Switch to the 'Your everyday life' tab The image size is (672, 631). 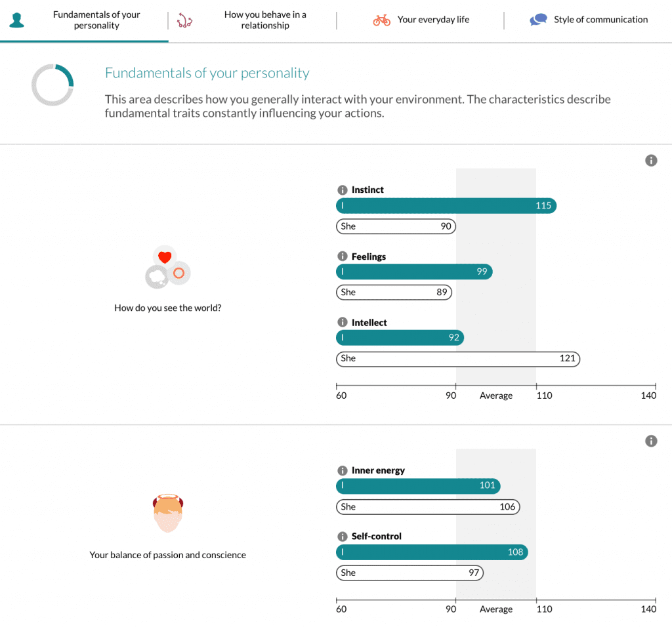pos(432,20)
